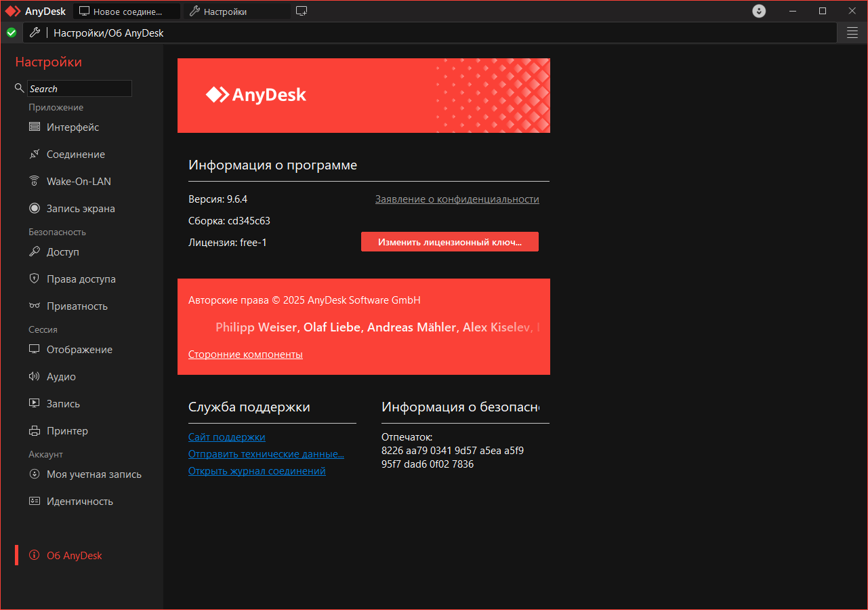Open the session Запись section via its play icon
The height and width of the screenshot is (610, 868).
click(35, 403)
